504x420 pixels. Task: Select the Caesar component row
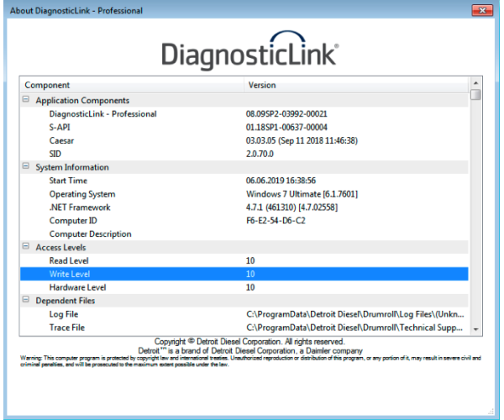coord(244,140)
